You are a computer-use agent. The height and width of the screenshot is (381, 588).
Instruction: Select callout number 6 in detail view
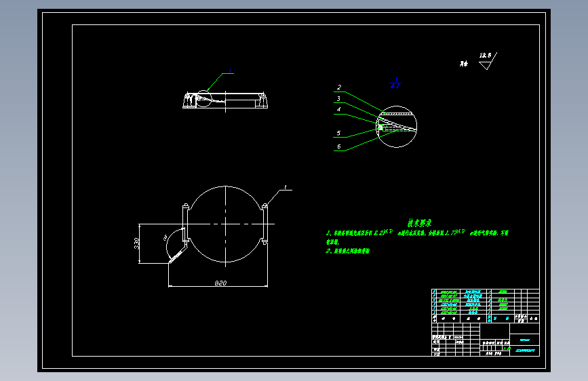(x=338, y=146)
